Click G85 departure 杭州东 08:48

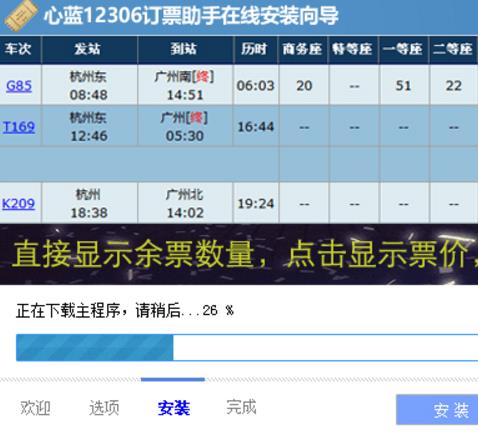point(88,86)
